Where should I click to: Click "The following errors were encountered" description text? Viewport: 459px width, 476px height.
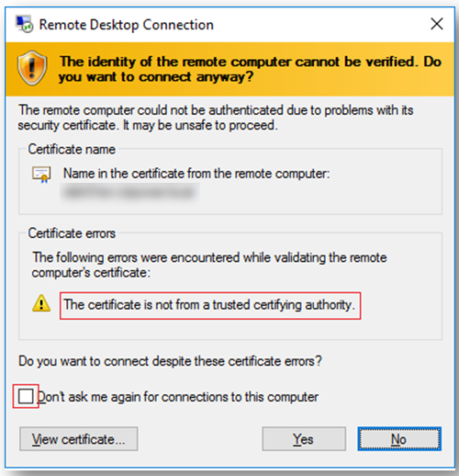pyautogui.click(x=209, y=265)
